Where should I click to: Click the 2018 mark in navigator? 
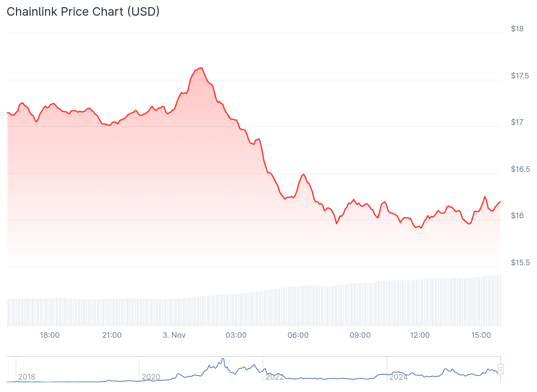26,377
